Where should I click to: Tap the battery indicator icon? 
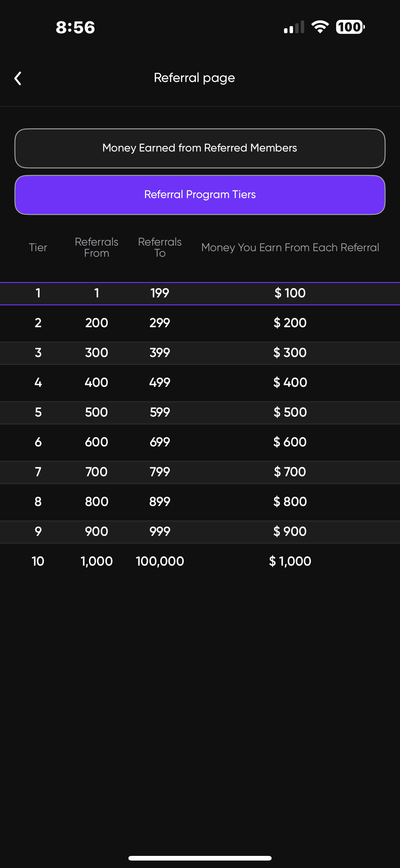coord(350,27)
